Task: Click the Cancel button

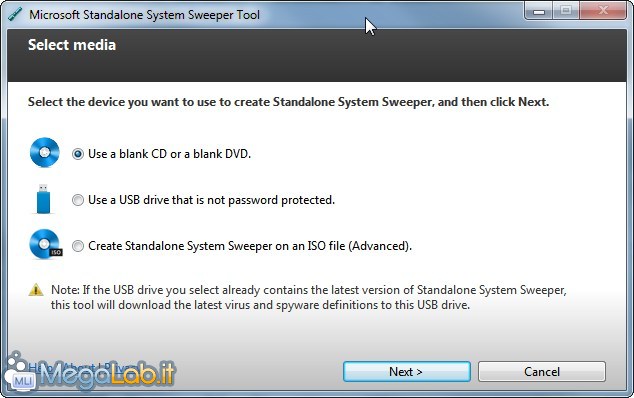Action: click(542, 372)
